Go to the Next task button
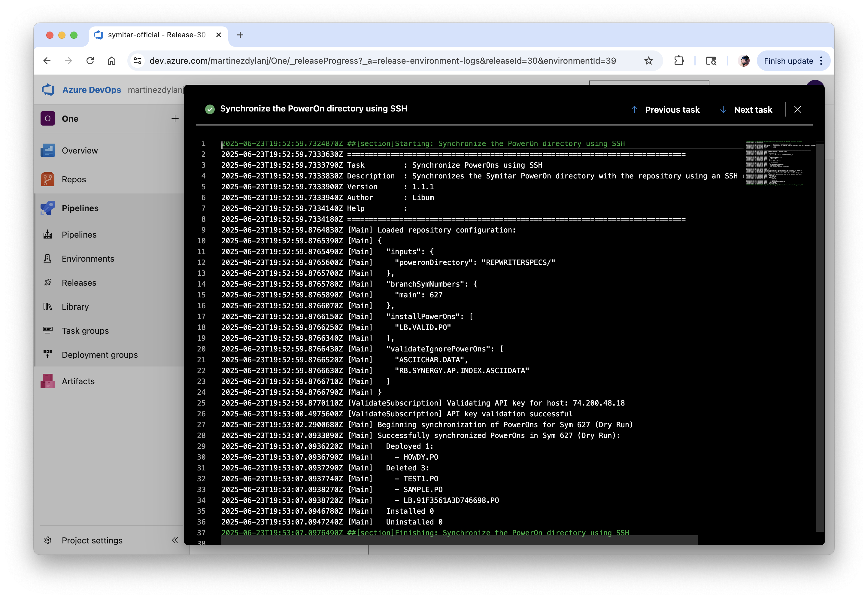Screen dimensions: 868x599 pyautogui.click(x=747, y=110)
